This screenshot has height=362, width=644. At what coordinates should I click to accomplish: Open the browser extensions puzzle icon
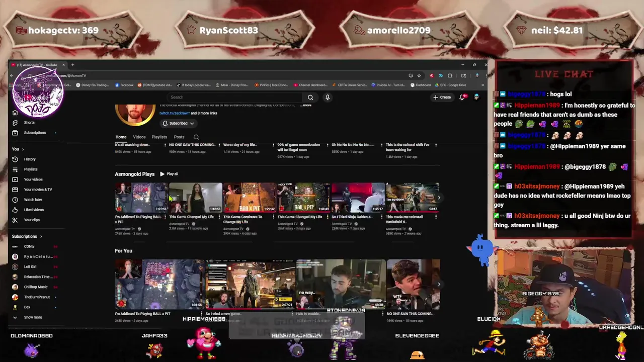(450, 76)
